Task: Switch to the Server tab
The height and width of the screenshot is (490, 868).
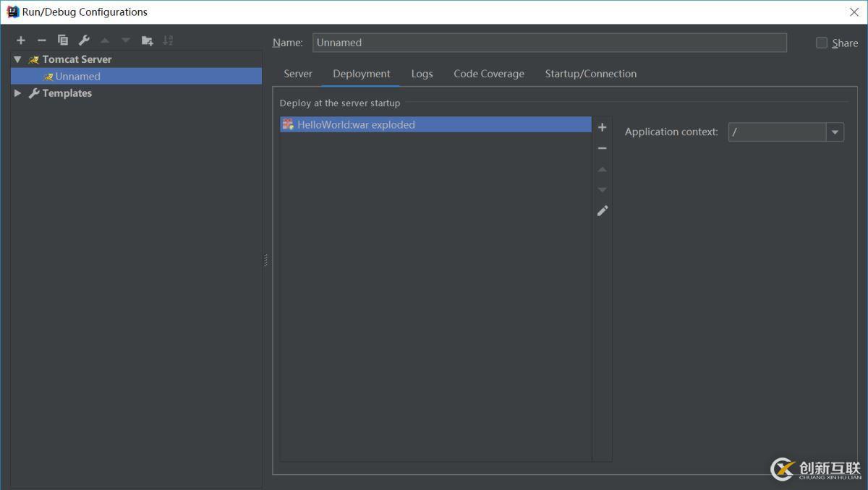Action: pyautogui.click(x=297, y=73)
